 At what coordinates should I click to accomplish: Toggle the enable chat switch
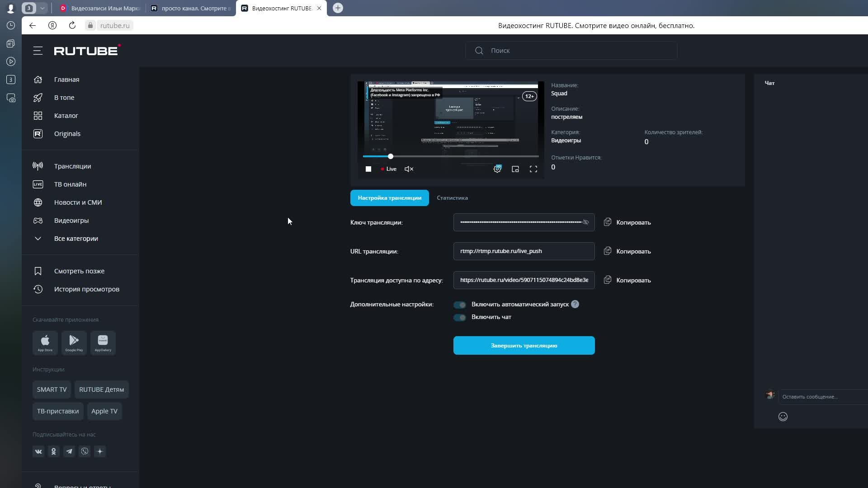(x=460, y=317)
